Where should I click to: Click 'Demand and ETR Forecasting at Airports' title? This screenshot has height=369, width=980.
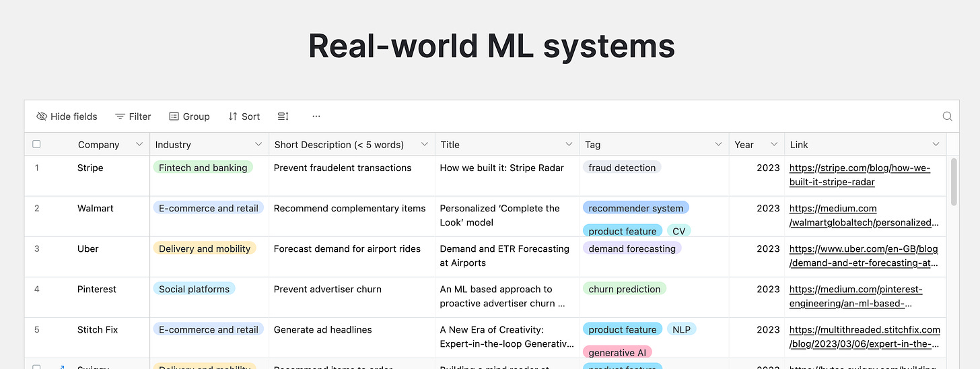click(505, 256)
